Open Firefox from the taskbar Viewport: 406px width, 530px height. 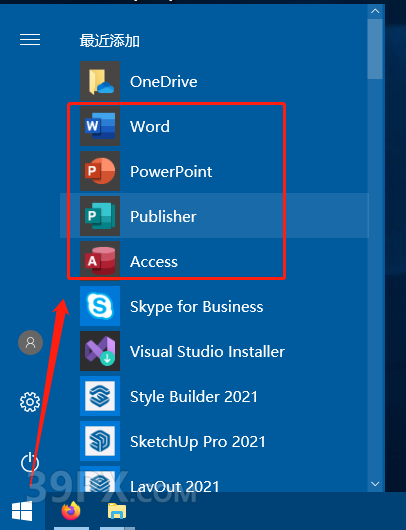click(x=71, y=511)
